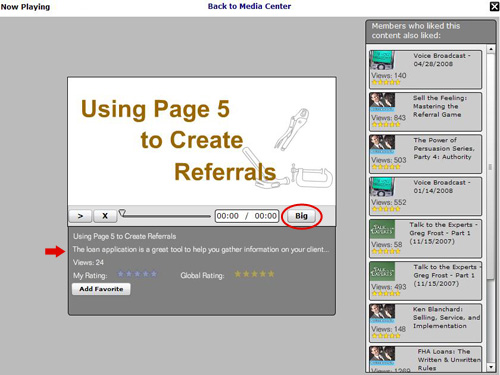Click the star rating under Views: 58
500x375 pixels.
pos(386,251)
